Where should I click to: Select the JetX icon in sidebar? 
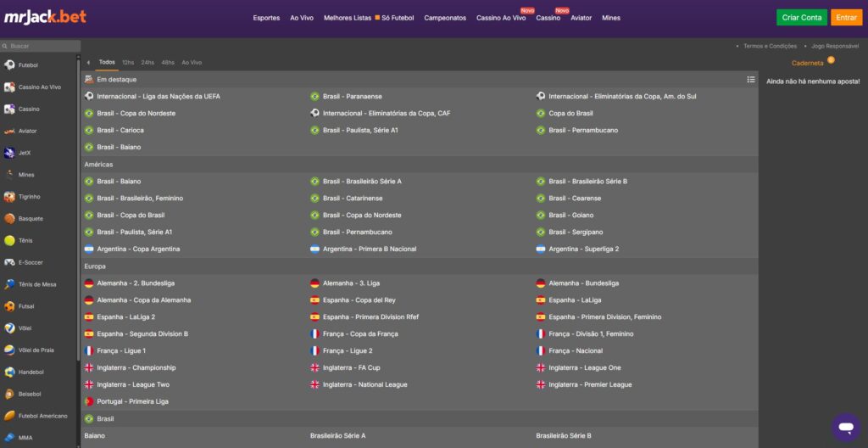pyautogui.click(x=9, y=153)
